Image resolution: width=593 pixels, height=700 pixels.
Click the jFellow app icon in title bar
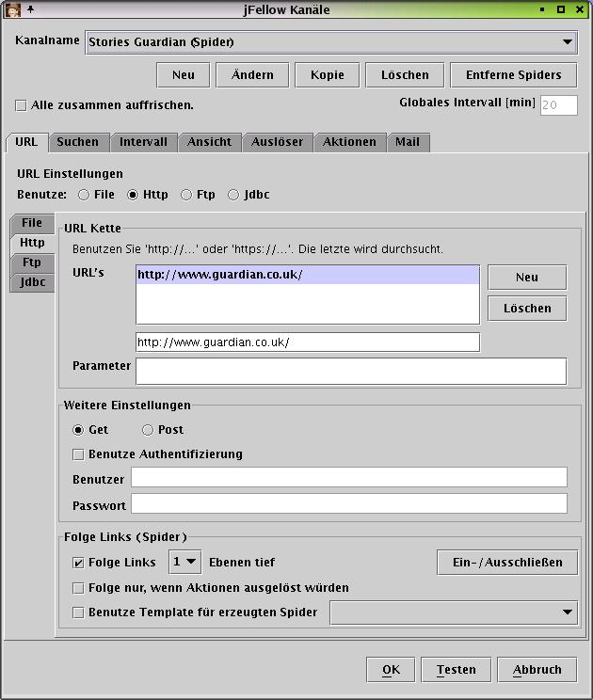coord(13,9)
